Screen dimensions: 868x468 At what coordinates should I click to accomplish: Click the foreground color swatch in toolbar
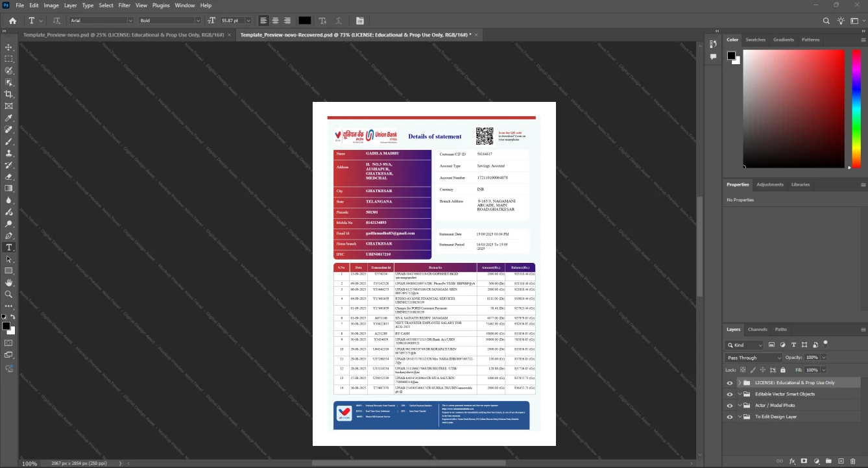(6, 326)
